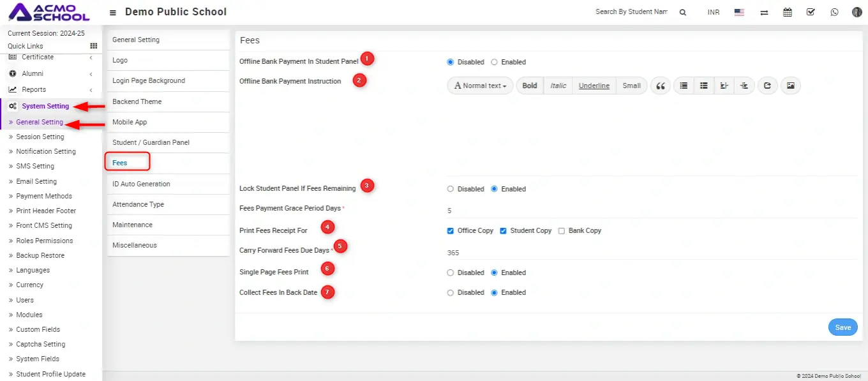Click the search magnifier icon
Viewport: 868px width, 381px height.
[x=682, y=12]
